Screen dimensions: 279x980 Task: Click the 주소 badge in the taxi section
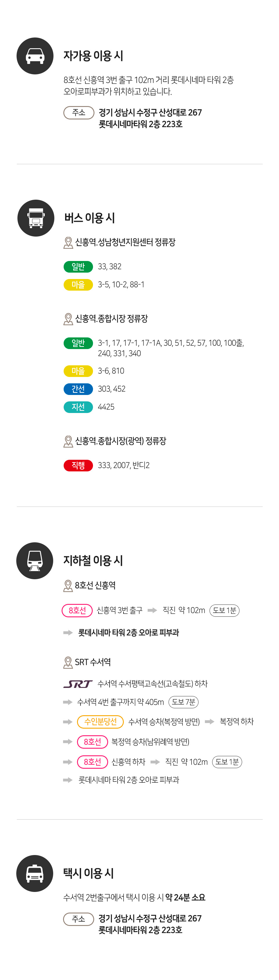click(78, 919)
